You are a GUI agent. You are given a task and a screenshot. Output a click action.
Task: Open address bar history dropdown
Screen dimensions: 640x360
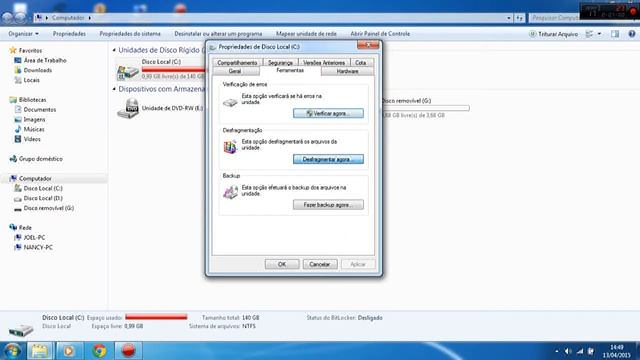(509, 18)
